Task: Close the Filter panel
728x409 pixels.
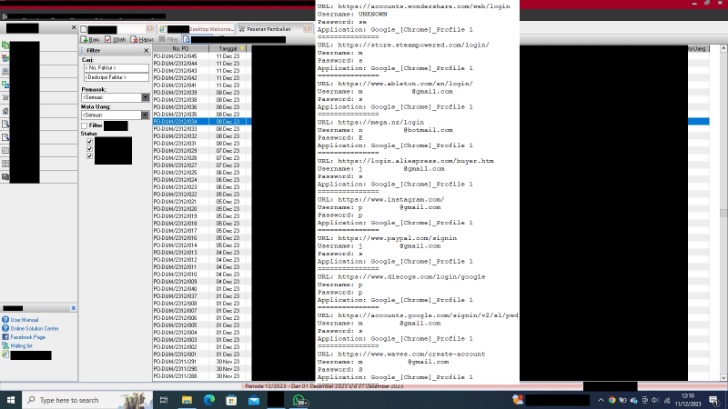Action: click(x=146, y=50)
